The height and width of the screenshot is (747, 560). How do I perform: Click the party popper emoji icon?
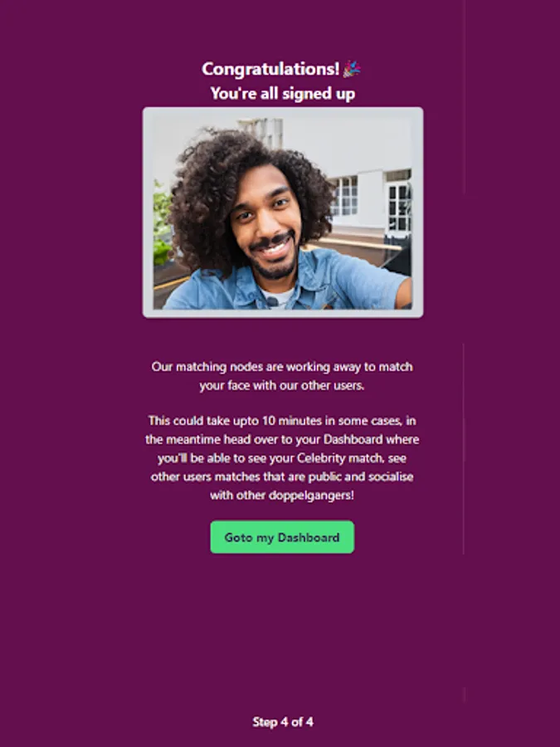(352, 69)
